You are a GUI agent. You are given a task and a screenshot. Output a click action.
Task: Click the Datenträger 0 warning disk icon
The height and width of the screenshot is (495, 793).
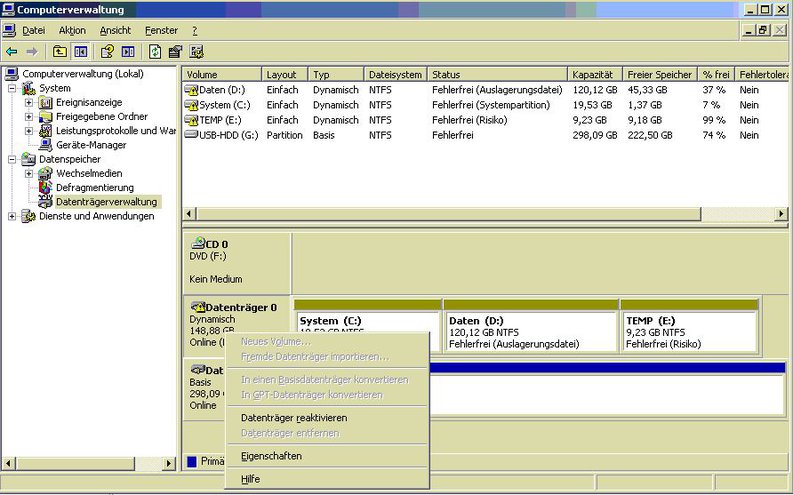coord(198,307)
